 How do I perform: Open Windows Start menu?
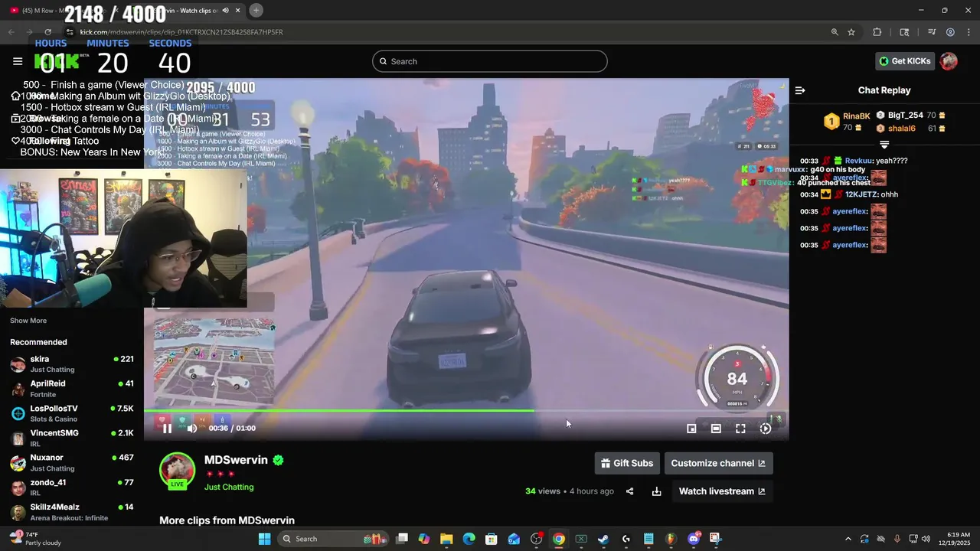(x=264, y=539)
